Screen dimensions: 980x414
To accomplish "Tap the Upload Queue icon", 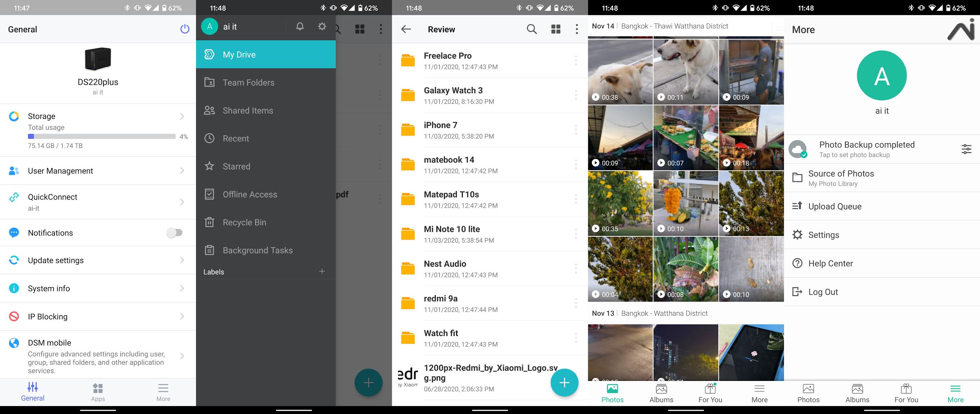I will click(797, 206).
